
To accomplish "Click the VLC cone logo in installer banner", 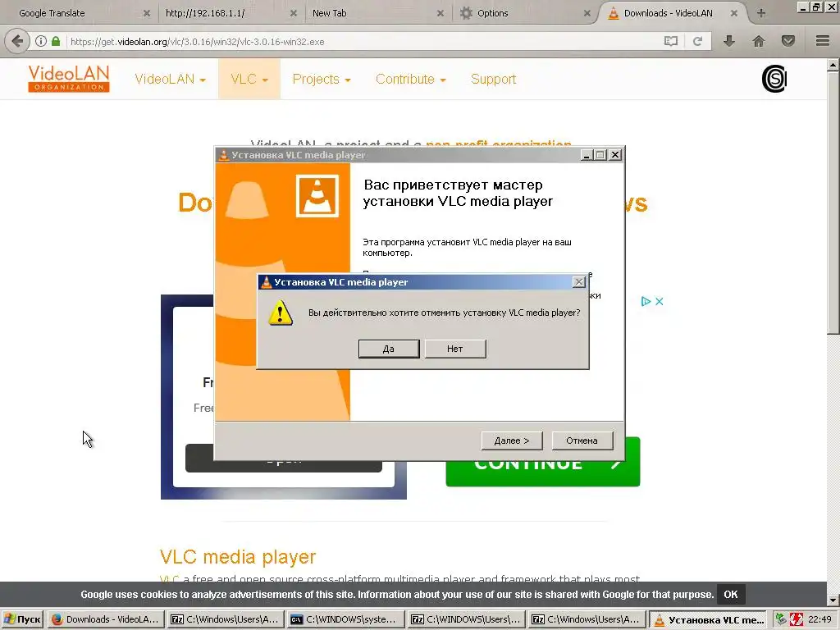I will click(x=317, y=196).
